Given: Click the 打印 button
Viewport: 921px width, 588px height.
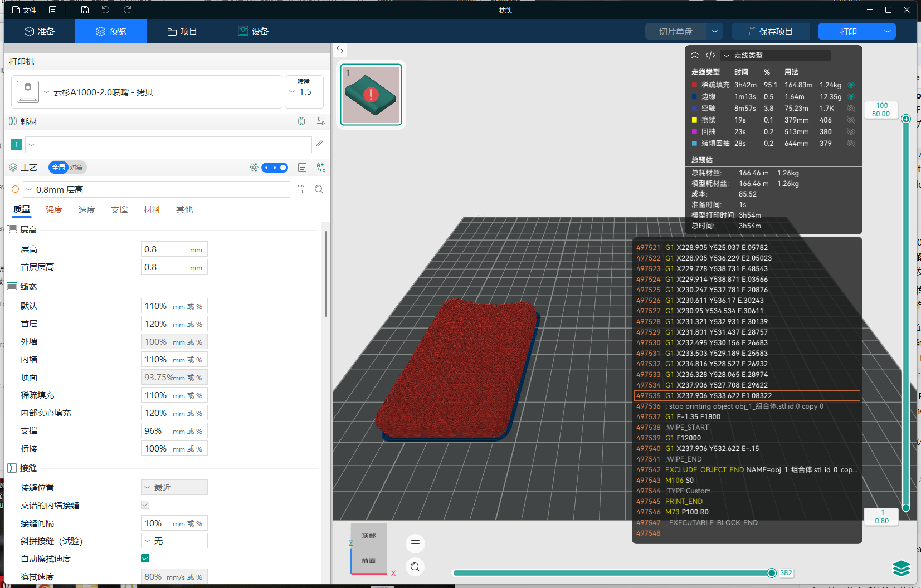Looking at the screenshot, I should pos(848,31).
